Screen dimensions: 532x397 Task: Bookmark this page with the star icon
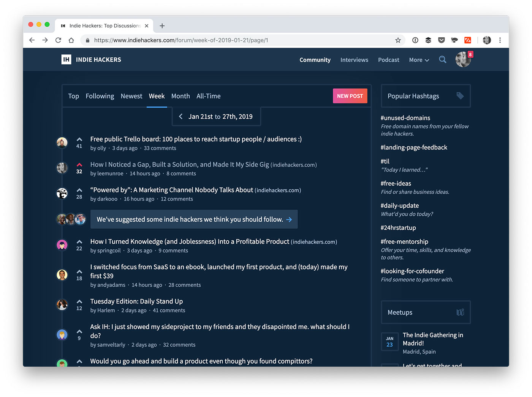coord(398,40)
